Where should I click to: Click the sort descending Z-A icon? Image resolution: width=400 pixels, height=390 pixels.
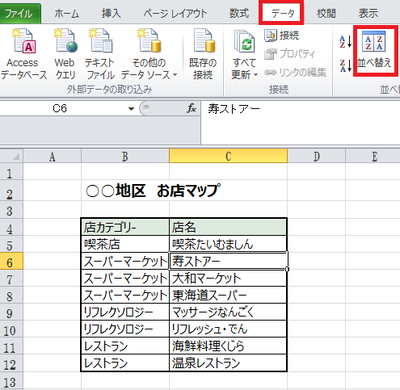tap(345, 65)
